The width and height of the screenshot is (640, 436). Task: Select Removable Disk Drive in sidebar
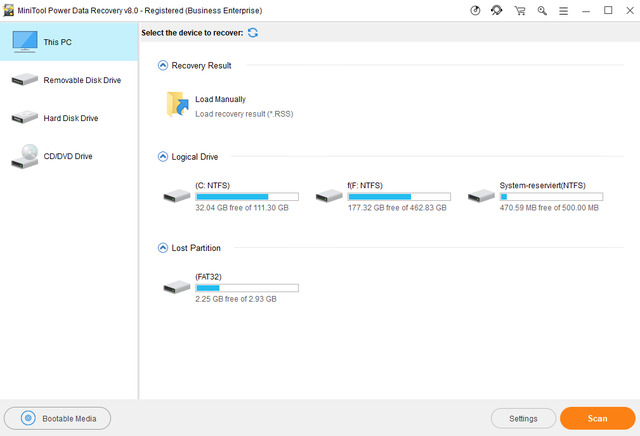[69, 80]
